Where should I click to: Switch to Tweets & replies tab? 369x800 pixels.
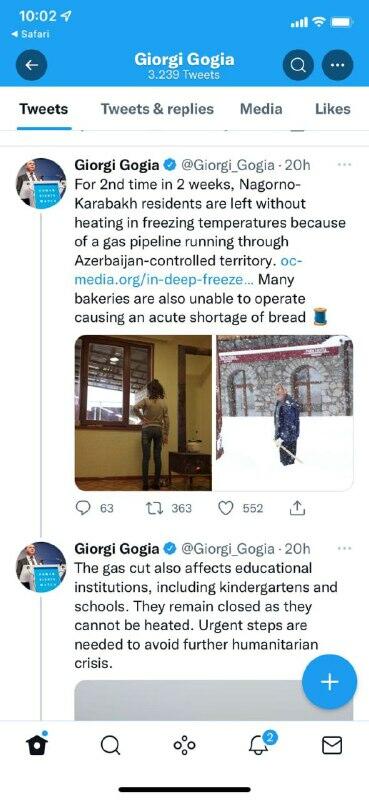pyautogui.click(x=157, y=109)
